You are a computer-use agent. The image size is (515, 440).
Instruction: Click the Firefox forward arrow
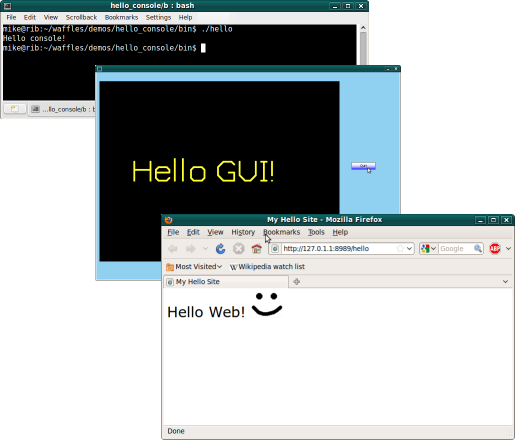[x=191, y=249]
